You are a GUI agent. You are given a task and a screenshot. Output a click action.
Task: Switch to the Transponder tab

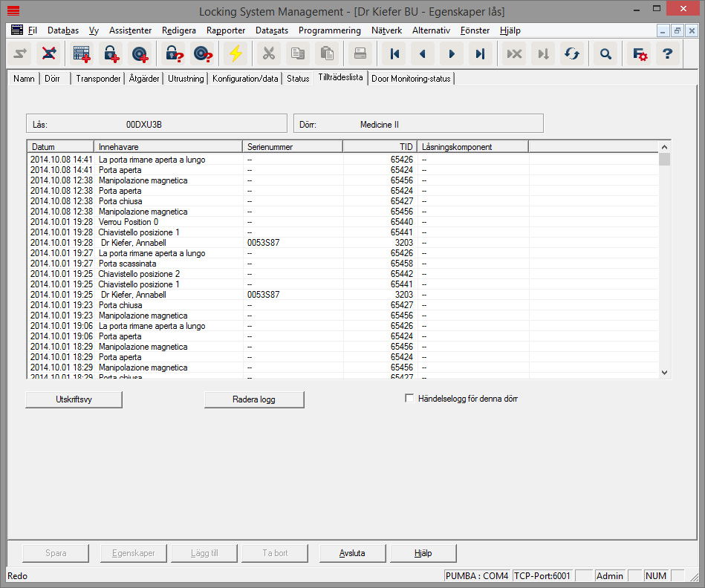coord(98,79)
